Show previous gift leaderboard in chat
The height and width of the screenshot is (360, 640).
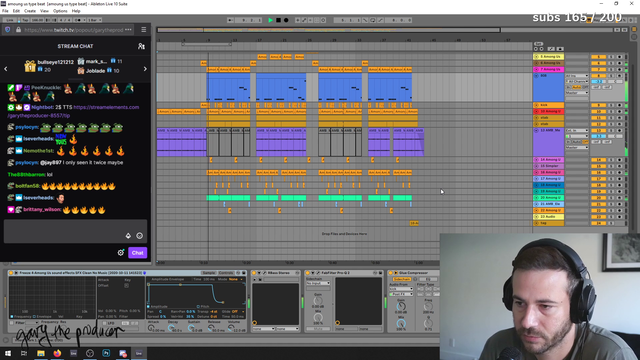[x=6, y=69]
